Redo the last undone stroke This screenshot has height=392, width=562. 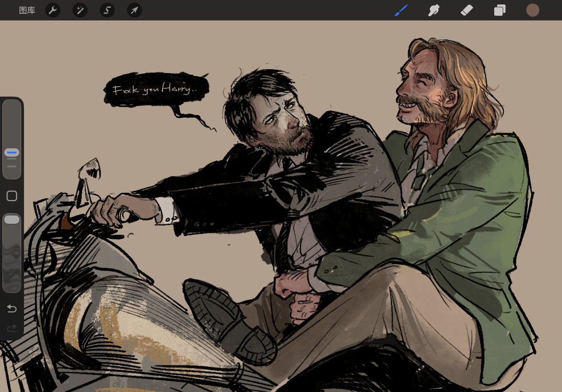[12, 328]
